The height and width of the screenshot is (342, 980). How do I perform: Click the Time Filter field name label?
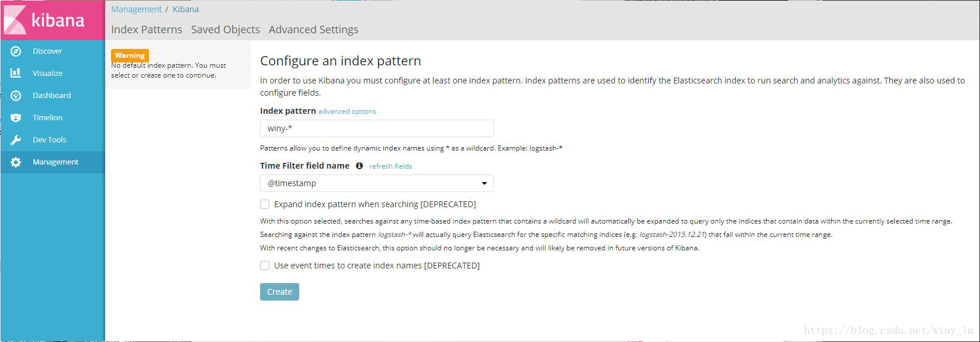[304, 166]
